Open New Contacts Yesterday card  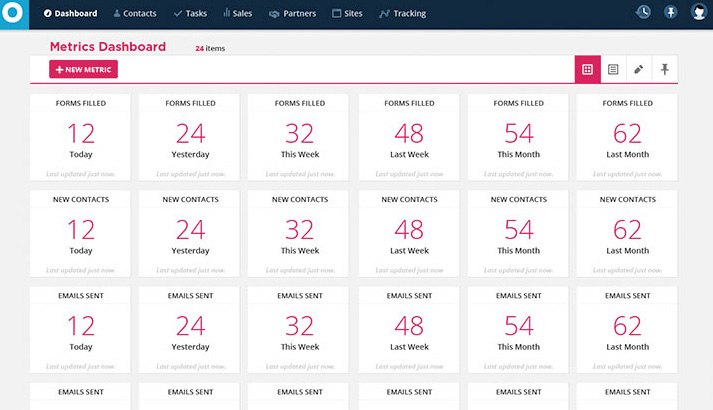189,234
